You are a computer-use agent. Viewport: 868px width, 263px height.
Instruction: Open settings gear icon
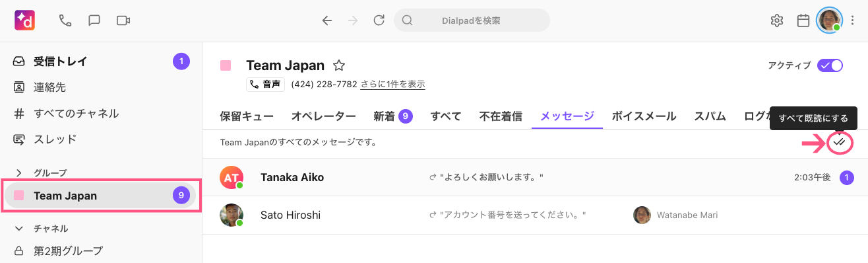(777, 20)
